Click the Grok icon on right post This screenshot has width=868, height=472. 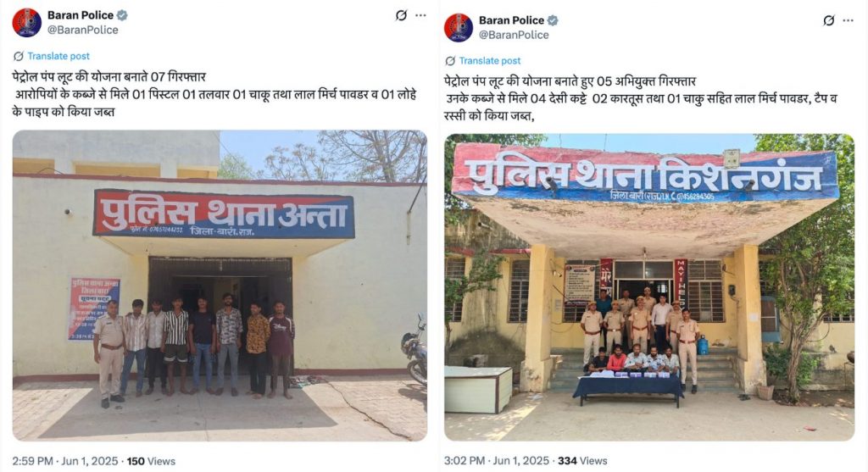(829, 20)
